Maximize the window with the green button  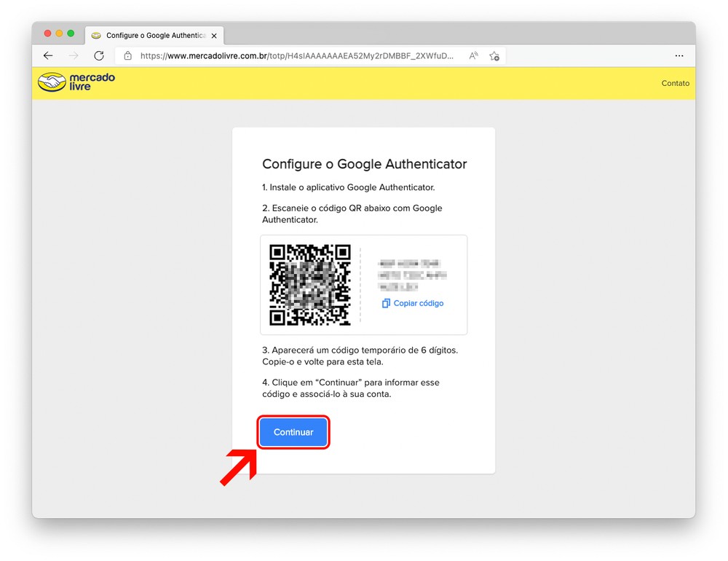(71, 34)
